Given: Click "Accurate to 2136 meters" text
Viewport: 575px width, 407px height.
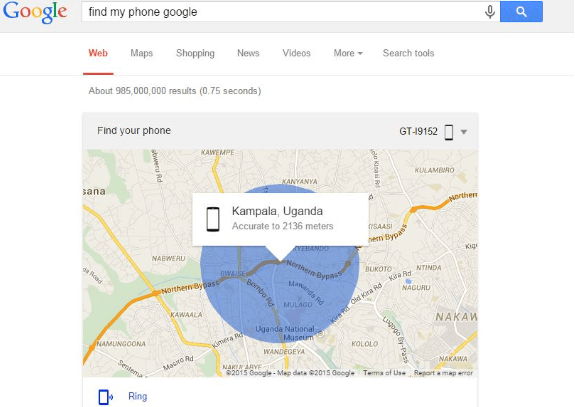Looking at the screenshot, I should [282, 226].
